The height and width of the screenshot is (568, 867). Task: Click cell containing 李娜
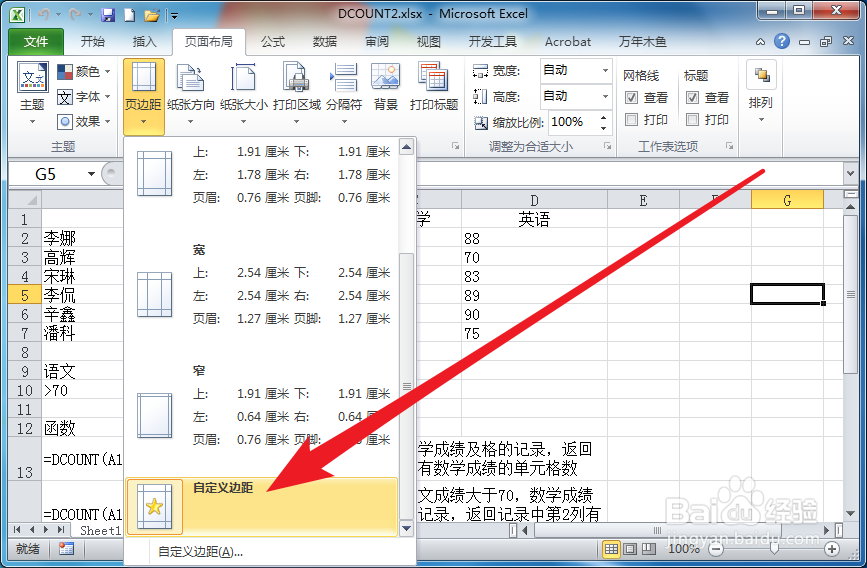82,238
